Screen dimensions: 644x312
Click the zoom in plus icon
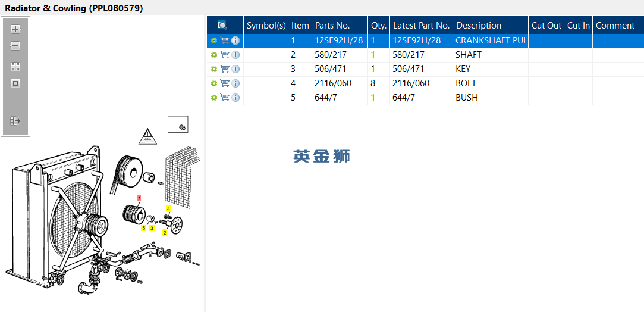tap(15, 29)
